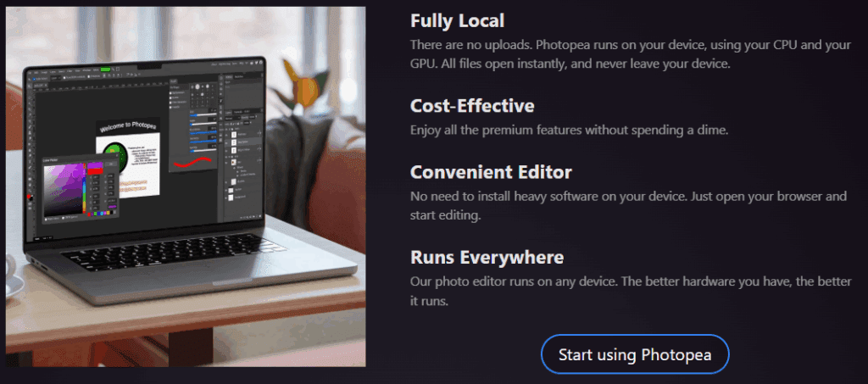This screenshot has height=384, width=868.
Task: Click the Welcome to Photopea canvas image
Action: [x=128, y=158]
